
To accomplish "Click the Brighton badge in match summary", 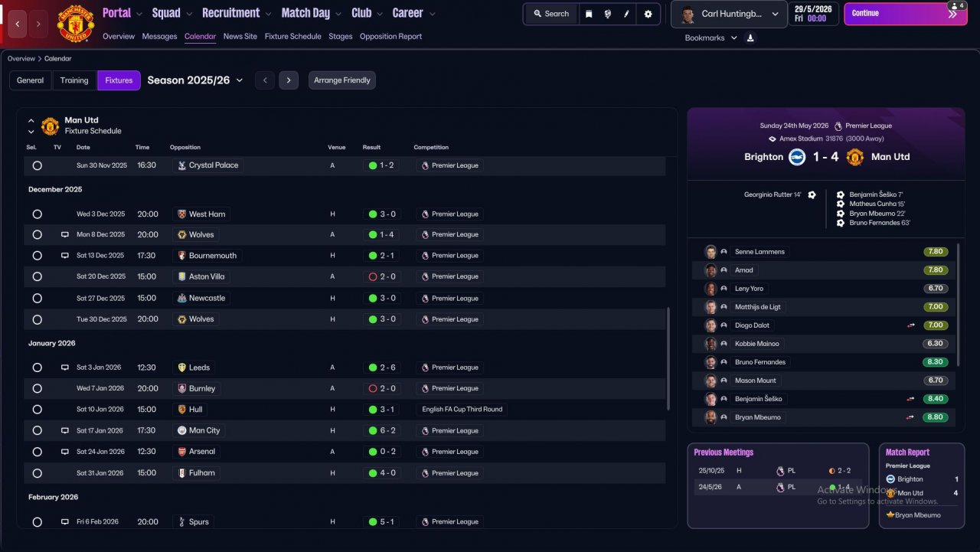I will pyautogui.click(x=797, y=157).
